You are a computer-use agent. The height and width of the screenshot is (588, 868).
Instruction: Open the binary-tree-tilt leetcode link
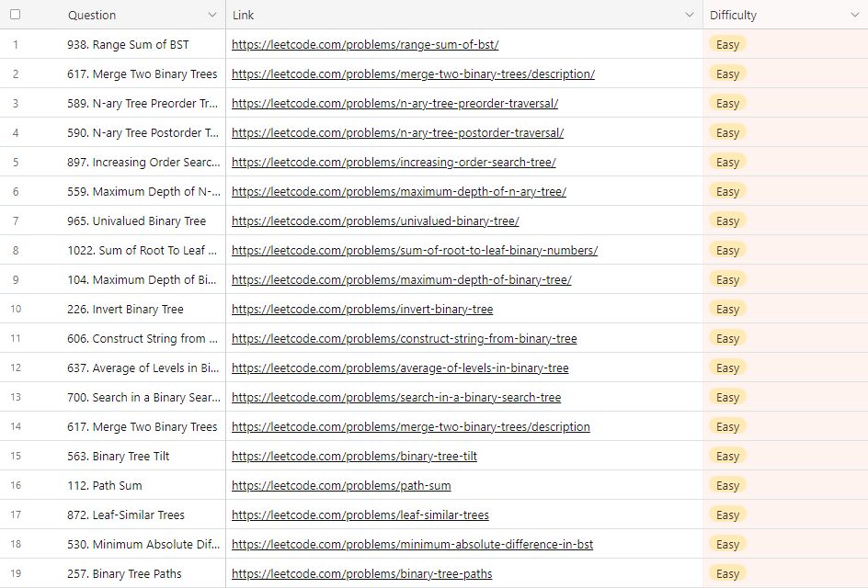point(354,457)
